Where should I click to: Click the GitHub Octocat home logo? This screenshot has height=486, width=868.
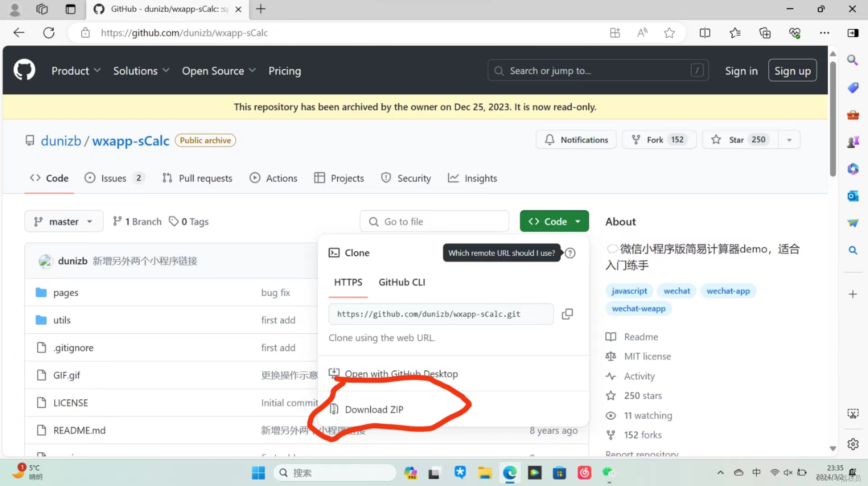coord(24,70)
